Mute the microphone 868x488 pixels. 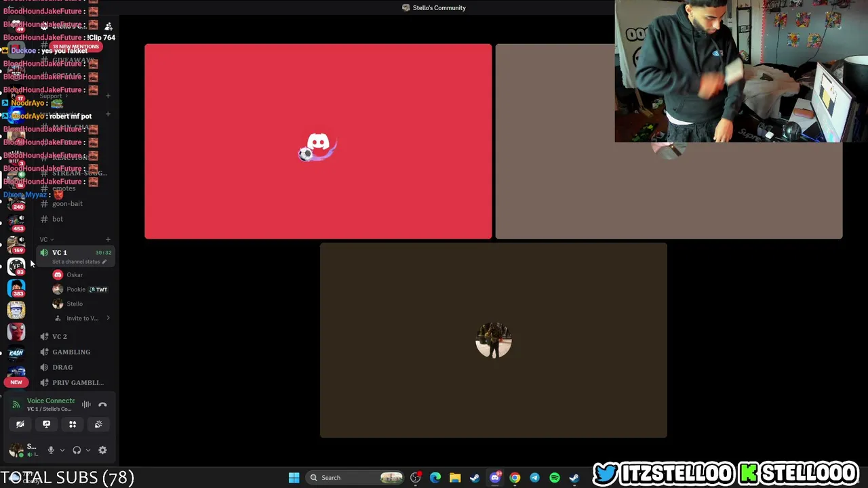coord(51,450)
